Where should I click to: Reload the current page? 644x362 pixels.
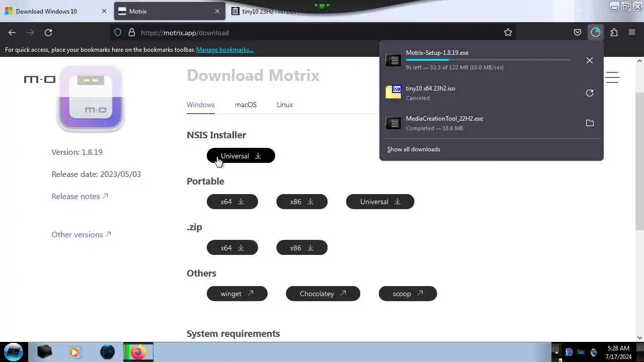pyautogui.click(x=48, y=32)
